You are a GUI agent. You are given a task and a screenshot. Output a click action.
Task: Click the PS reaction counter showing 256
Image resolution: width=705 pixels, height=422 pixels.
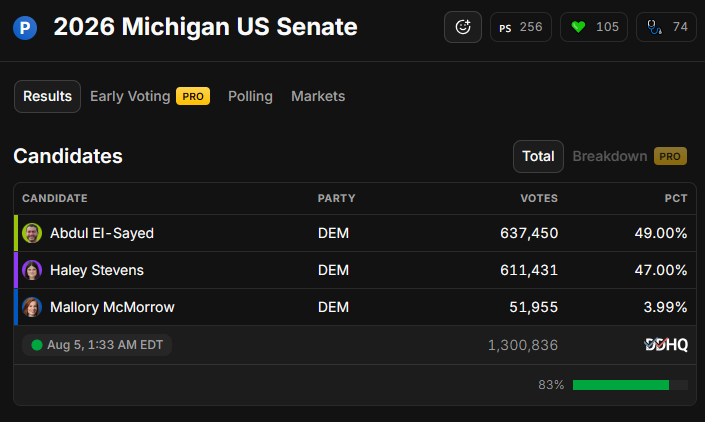coord(521,27)
